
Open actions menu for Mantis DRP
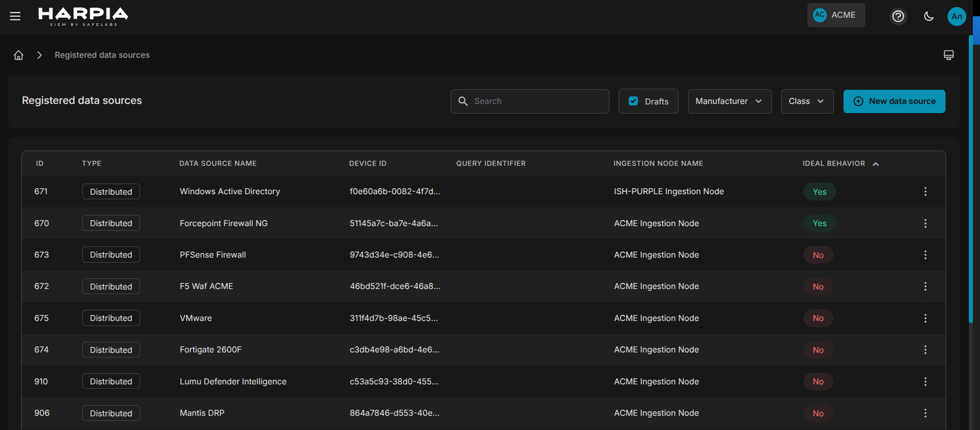(925, 413)
